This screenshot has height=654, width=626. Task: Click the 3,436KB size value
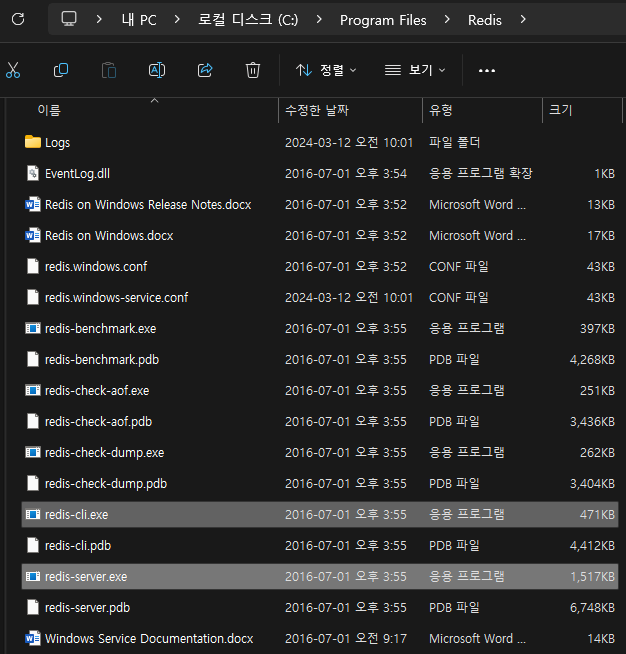point(592,422)
